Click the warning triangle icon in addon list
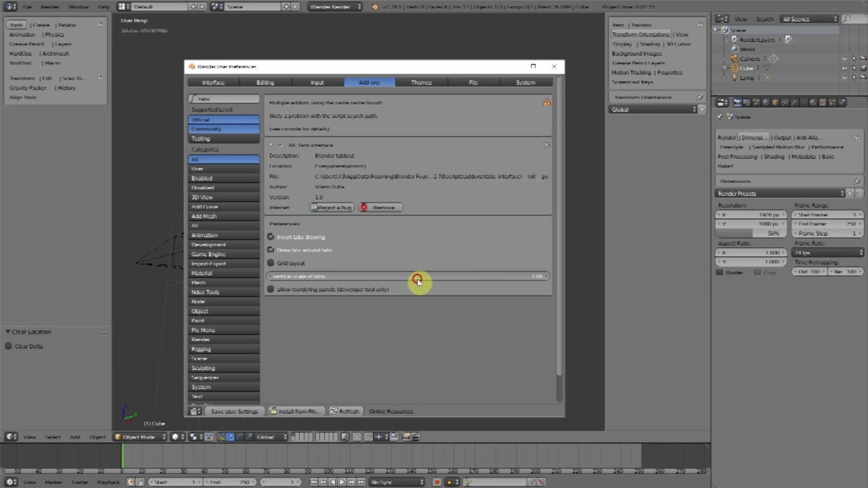Viewport: 868px width, 488px height. (x=547, y=103)
